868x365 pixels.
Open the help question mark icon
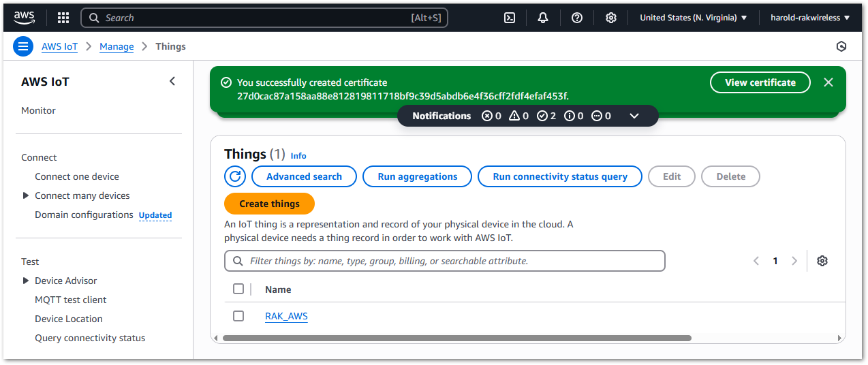click(577, 18)
